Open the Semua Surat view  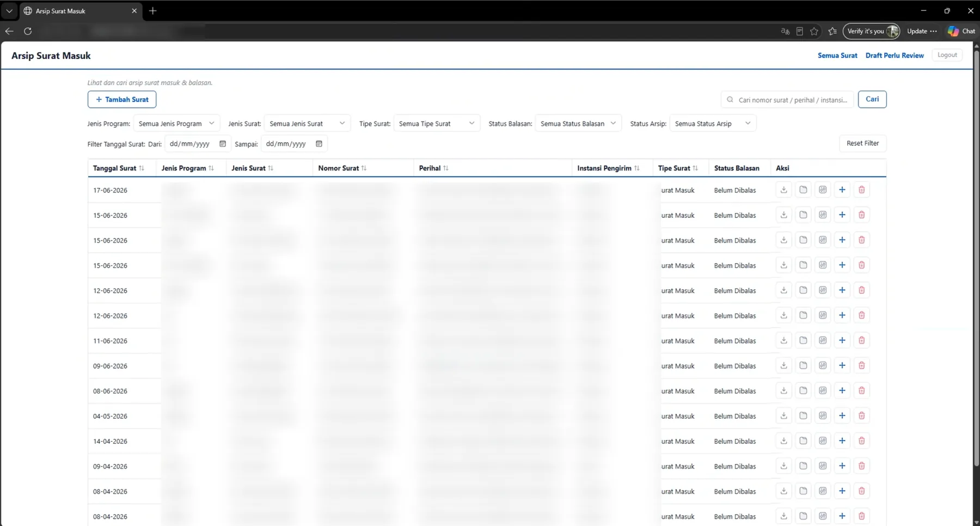837,56
